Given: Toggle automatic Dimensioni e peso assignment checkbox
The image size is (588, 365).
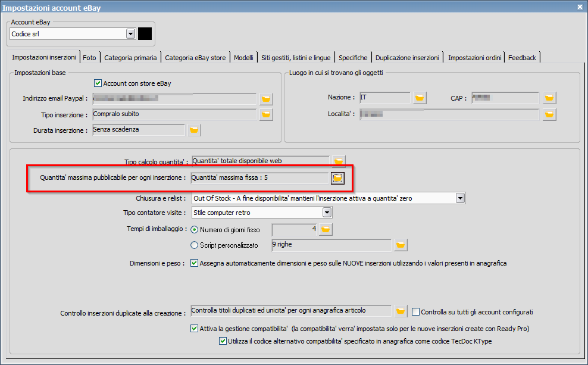Looking at the screenshot, I should [194, 263].
